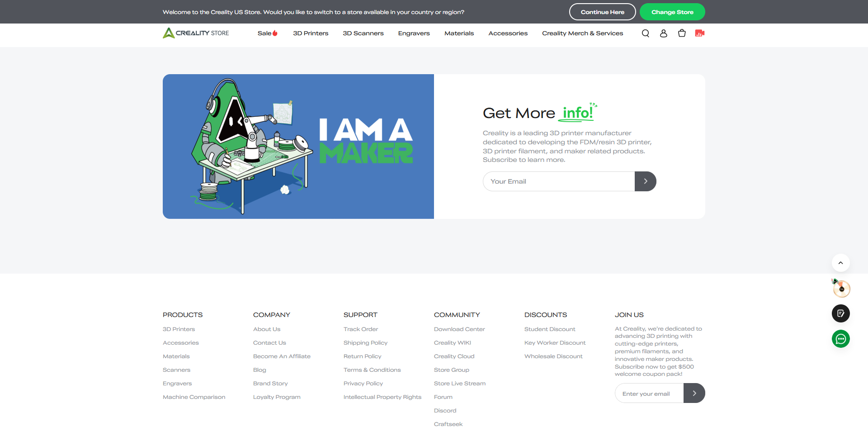Click the scroll-to-top arrow button

pos(841,263)
